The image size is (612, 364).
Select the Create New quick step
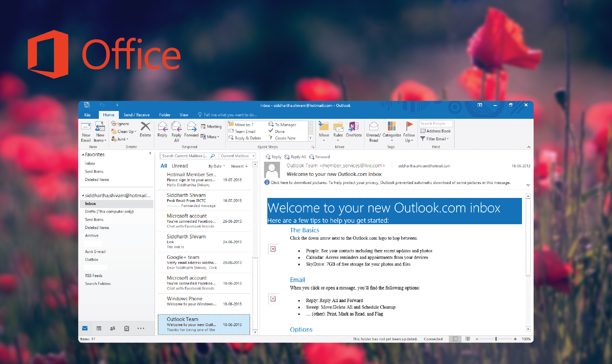pyautogui.click(x=282, y=138)
